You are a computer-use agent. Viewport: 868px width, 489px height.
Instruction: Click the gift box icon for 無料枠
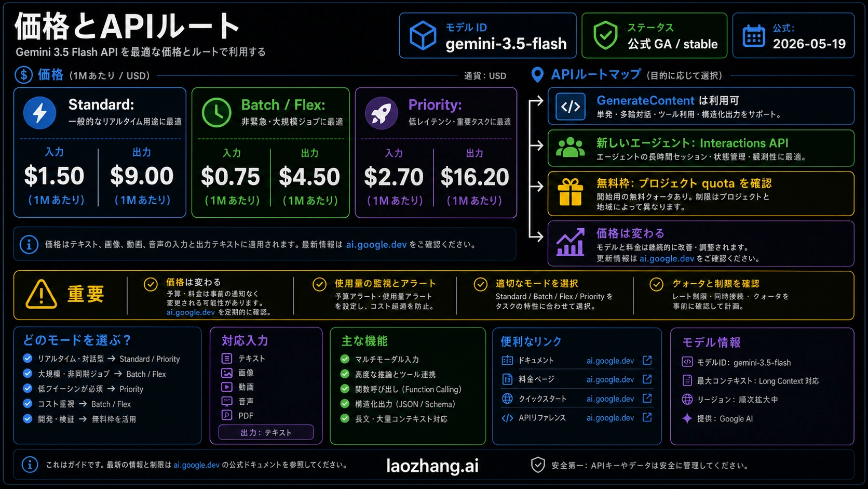(x=571, y=192)
